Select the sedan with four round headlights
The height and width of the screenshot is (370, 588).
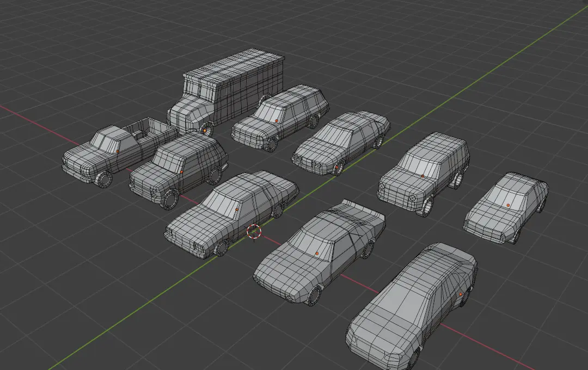[x=341, y=143]
